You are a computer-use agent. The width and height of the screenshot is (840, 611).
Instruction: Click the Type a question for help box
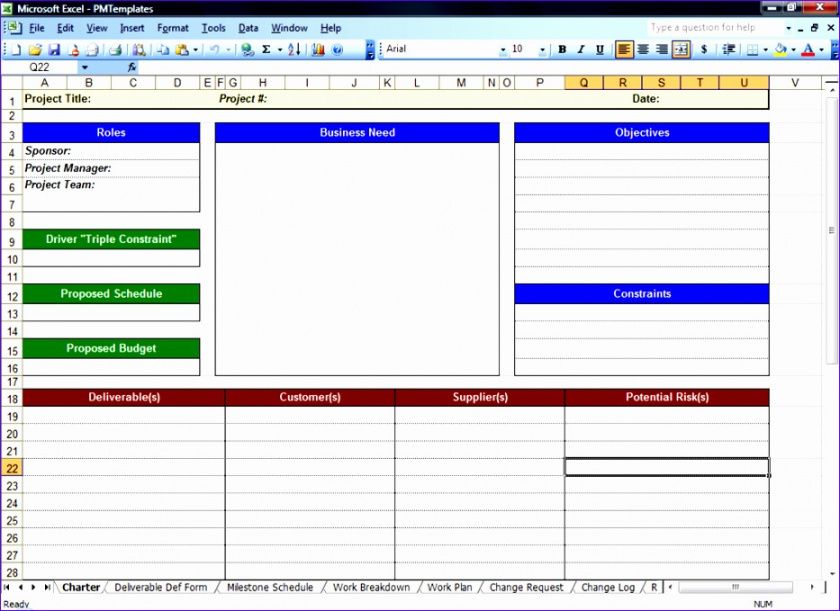click(x=715, y=27)
